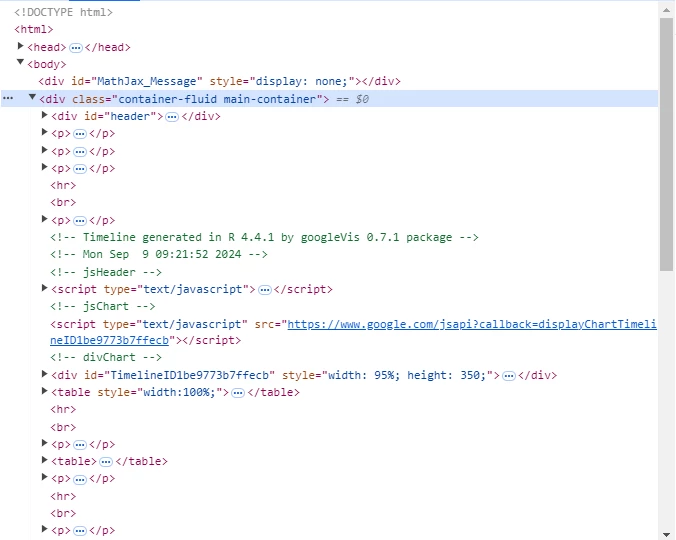Screen dimensions: 676x540
Task: Expand the p node directly below header div
Action: tap(44, 132)
